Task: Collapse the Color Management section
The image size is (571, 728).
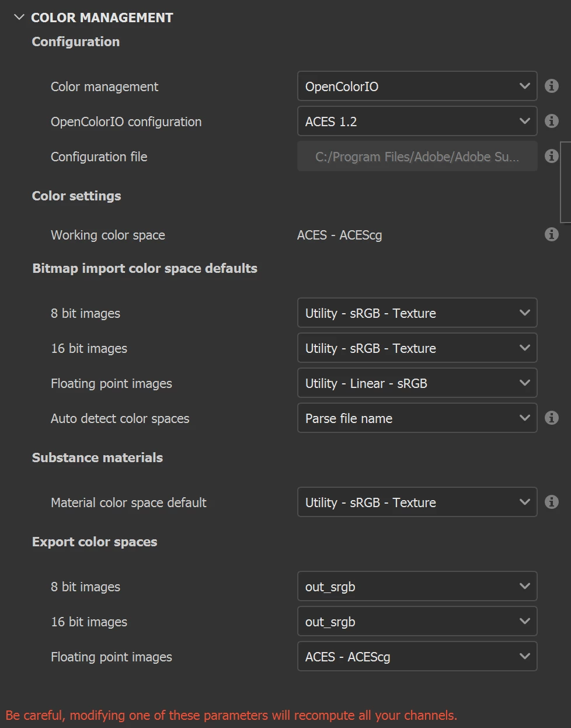Action: tap(19, 18)
